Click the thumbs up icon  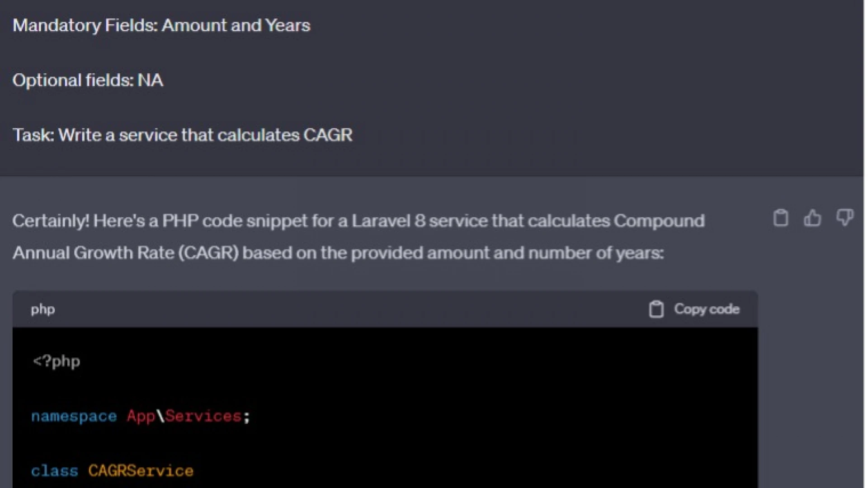coord(812,218)
